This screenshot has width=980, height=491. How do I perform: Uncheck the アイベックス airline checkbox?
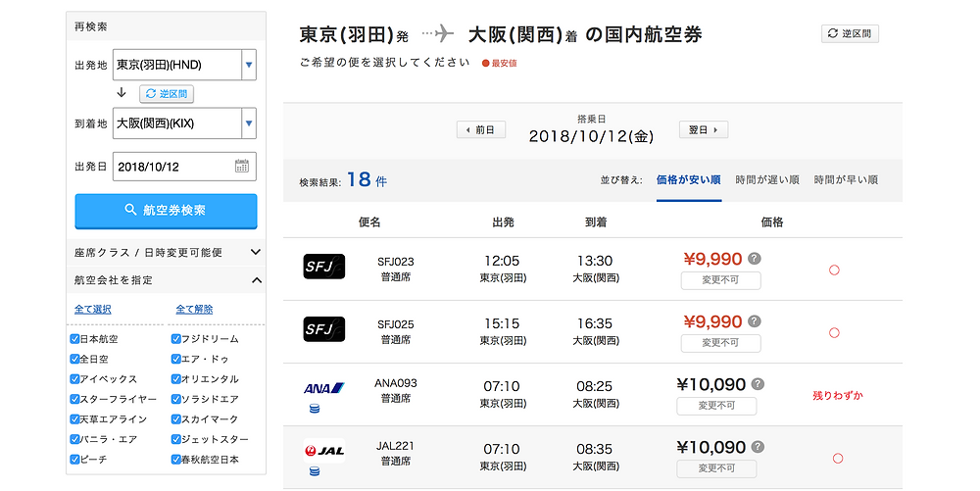[x=74, y=379]
